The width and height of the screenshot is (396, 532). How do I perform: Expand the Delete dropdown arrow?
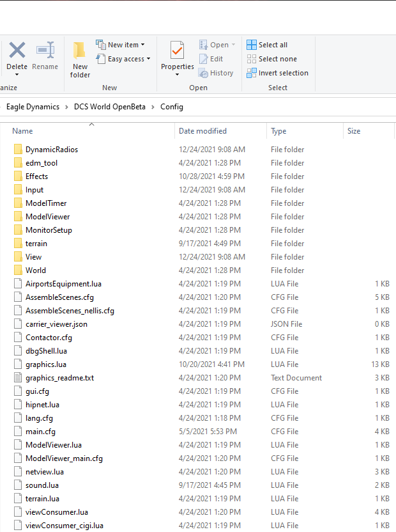point(17,75)
